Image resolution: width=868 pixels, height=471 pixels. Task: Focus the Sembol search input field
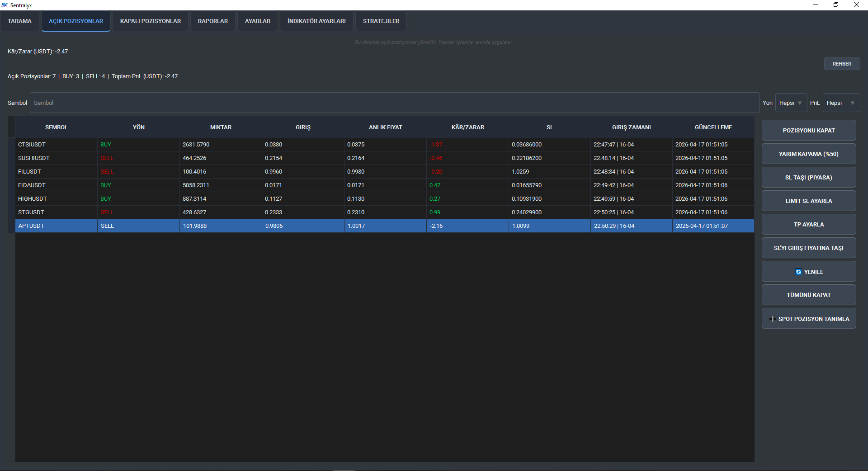point(394,103)
